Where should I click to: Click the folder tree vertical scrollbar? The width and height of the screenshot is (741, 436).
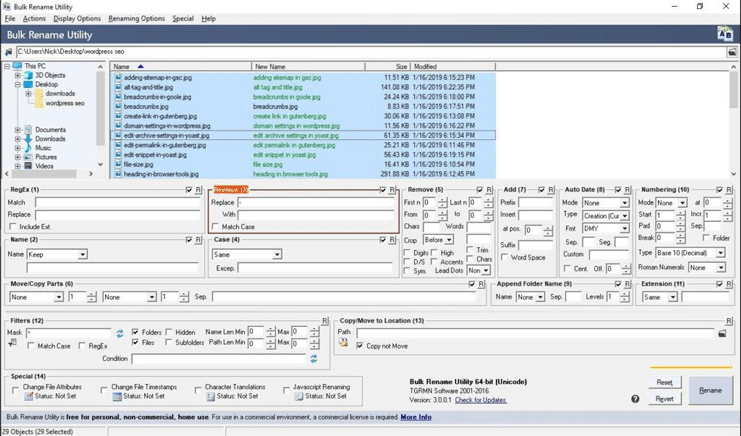(x=100, y=116)
